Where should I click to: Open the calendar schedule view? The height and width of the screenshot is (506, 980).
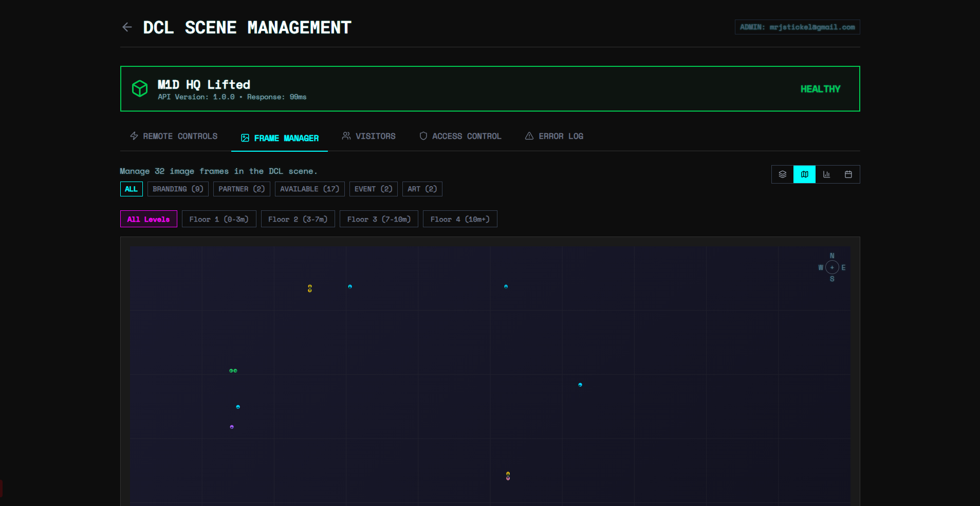click(848, 174)
